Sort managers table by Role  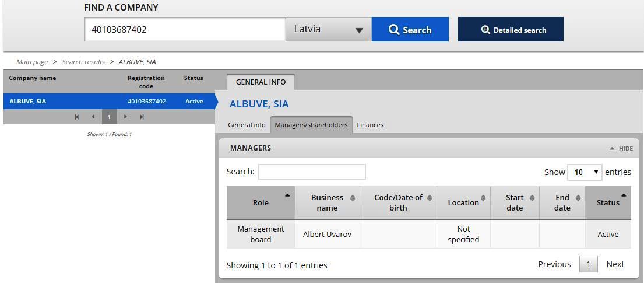point(261,202)
